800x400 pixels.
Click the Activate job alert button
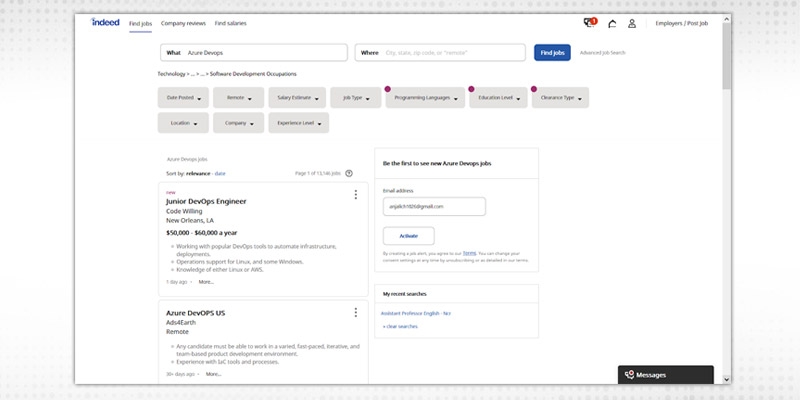408,236
